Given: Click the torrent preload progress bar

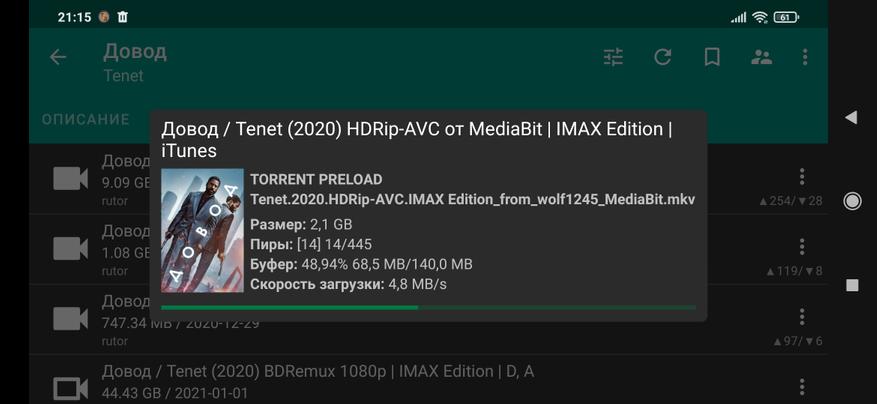Looking at the screenshot, I should (x=428, y=308).
